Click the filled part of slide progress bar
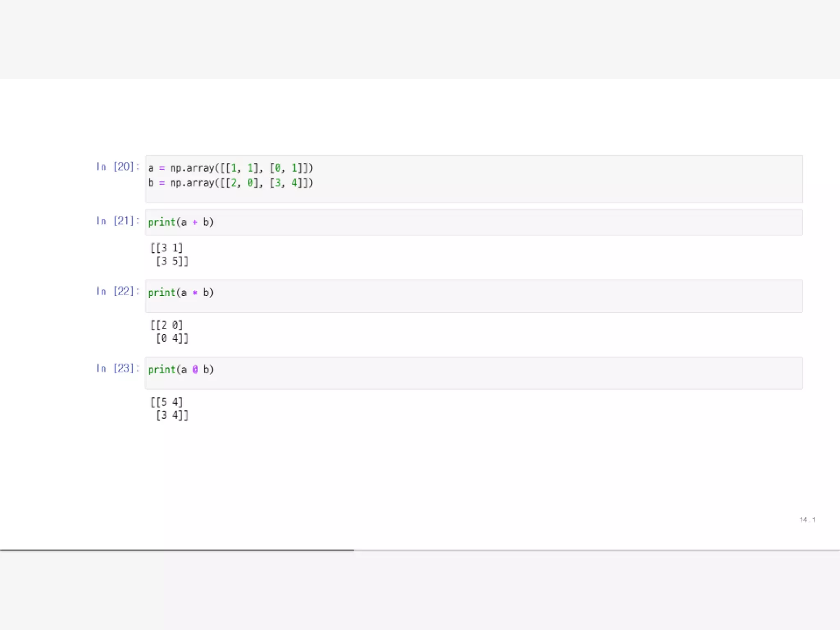Screen dimensions: 840x630 176,550
